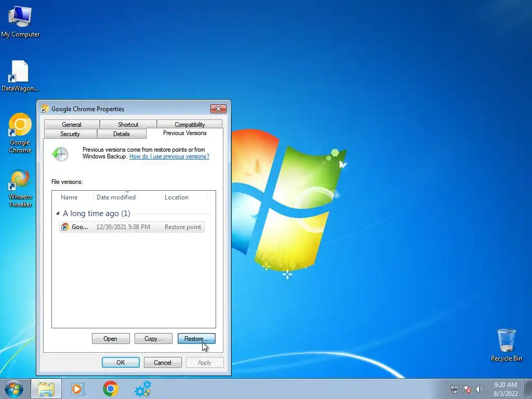532x399 pixels.
Task: Open 'How do I use previous versions?' link
Action: pos(169,156)
